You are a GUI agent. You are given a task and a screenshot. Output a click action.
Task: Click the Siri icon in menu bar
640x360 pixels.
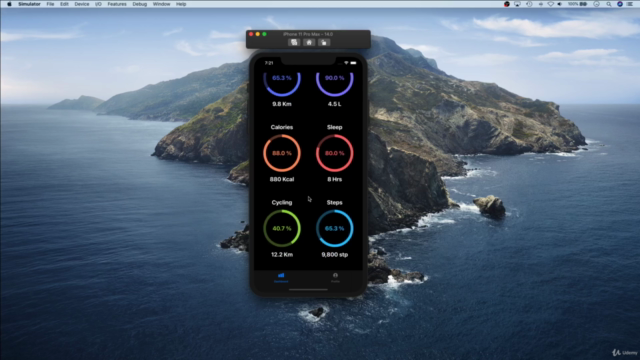coord(620,4)
